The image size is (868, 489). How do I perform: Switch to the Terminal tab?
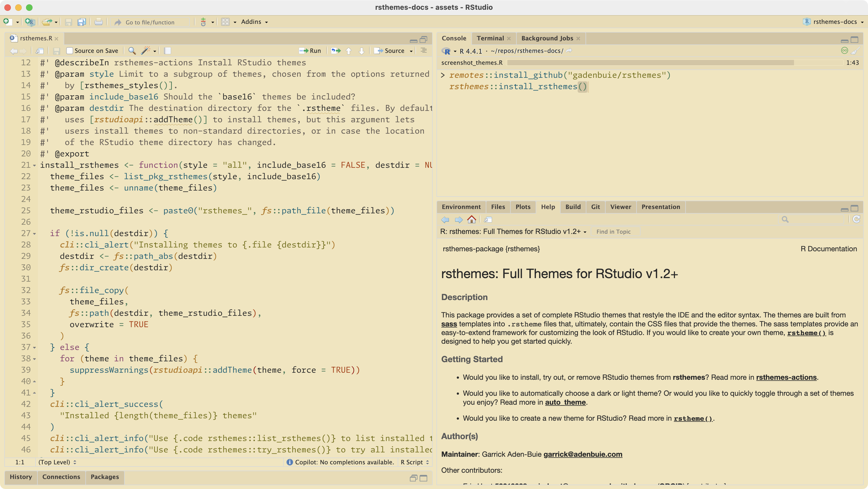490,38
